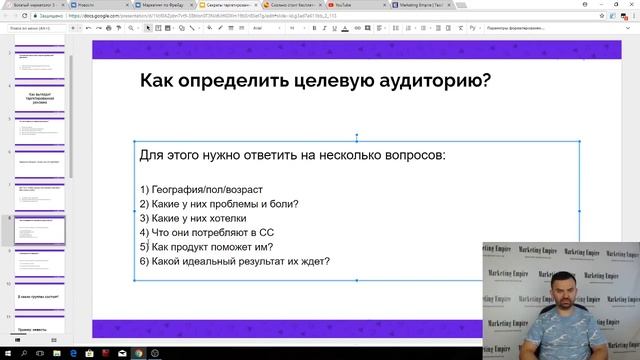The height and width of the screenshot is (360, 640).
Task: Clear formatting with the toolbar icon
Action: (x=460, y=28)
